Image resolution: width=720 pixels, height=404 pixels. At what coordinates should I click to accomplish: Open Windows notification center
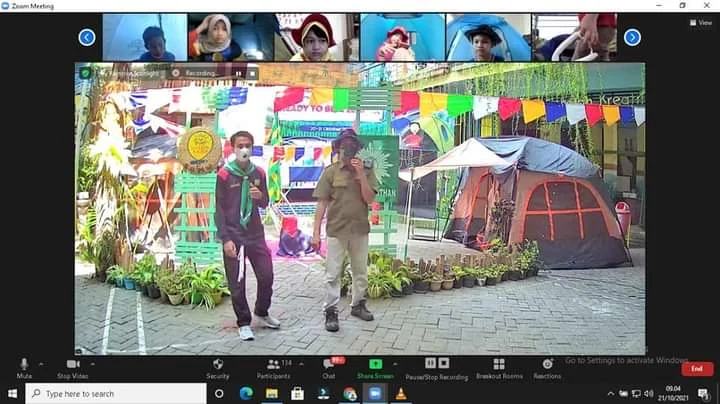(x=703, y=393)
